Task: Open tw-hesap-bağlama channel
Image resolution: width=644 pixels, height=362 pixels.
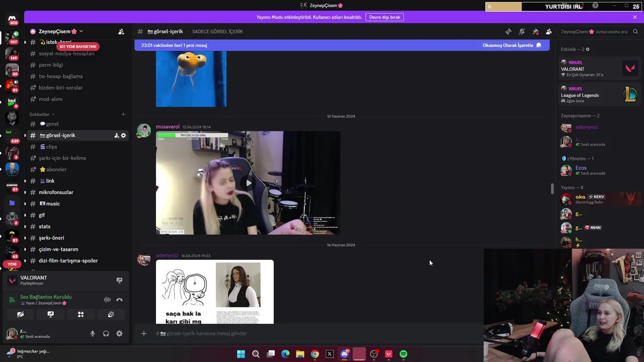Action: click(60, 76)
